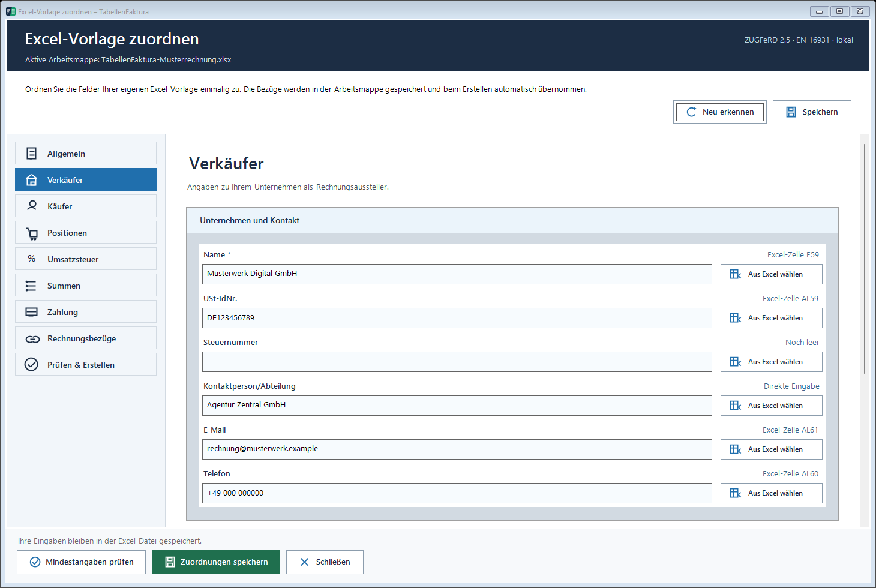
Task: Open the Zahlung section
Action: click(x=86, y=311)
